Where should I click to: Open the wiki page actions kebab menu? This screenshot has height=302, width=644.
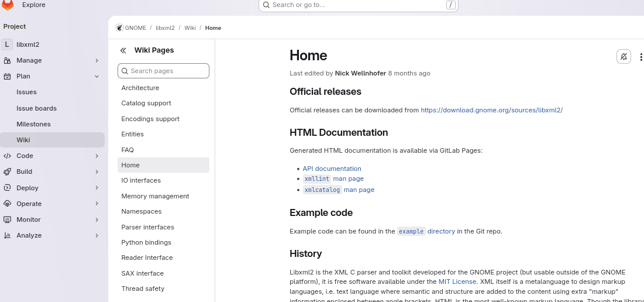641,57
